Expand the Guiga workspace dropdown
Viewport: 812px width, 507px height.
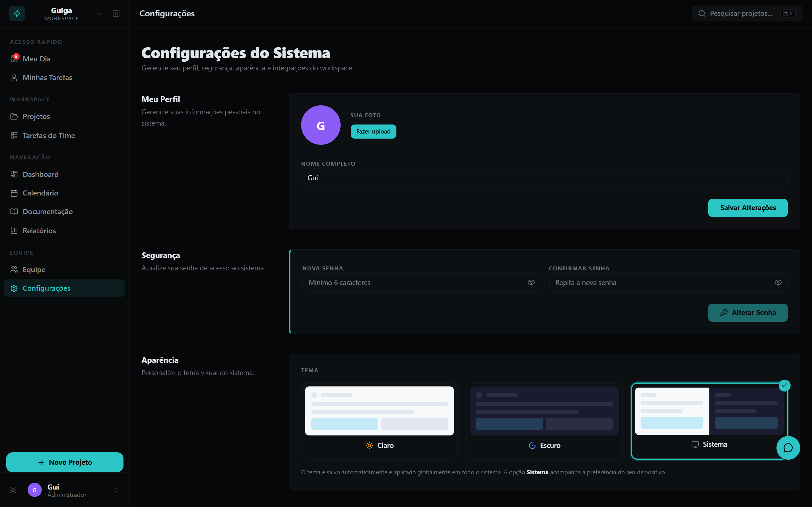(99, 14)
